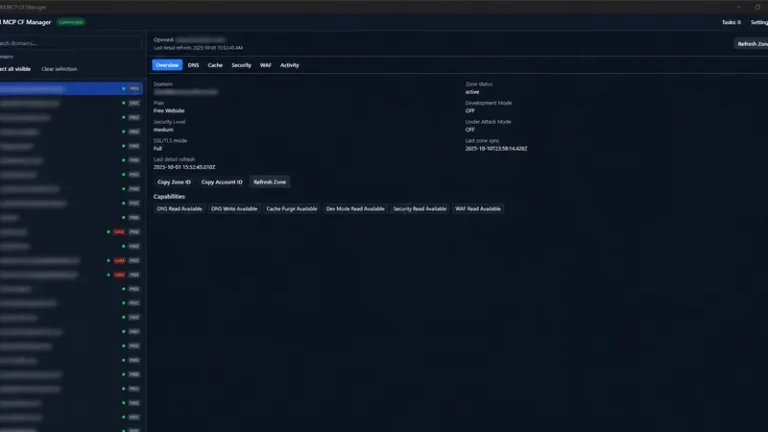768x432 pixels.
Task: Click the Copy Zone ID button
Action: tap(174, 182)
